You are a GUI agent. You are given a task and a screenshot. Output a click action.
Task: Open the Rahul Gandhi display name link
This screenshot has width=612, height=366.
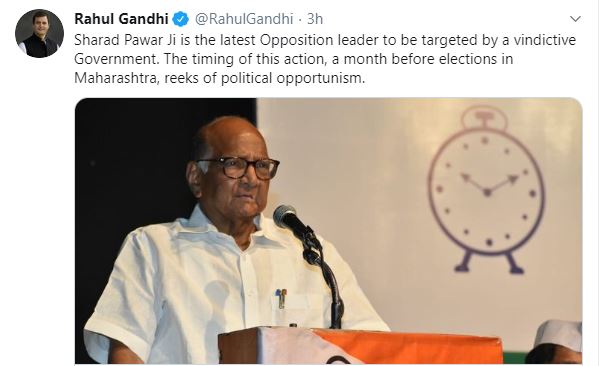point(121,19)
